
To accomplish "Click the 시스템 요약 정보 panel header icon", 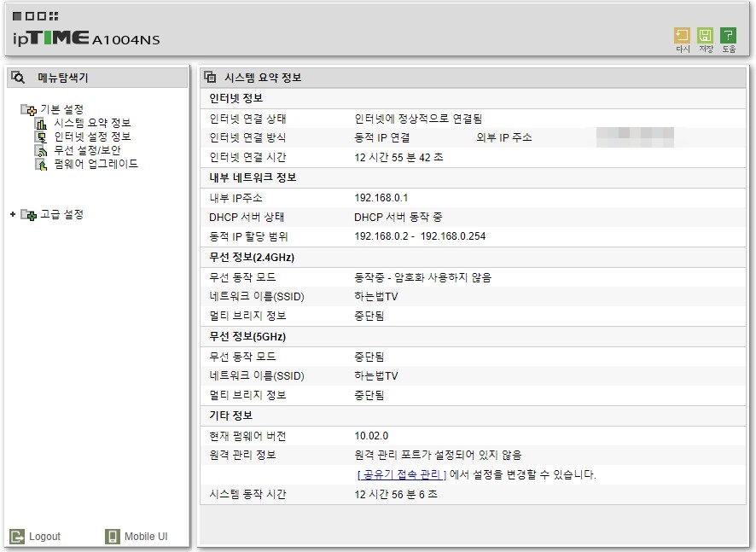I will 210,77.
